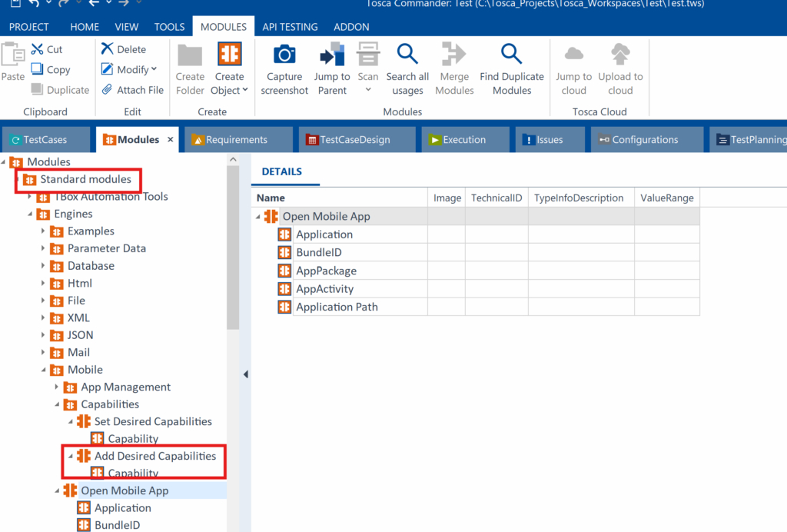The image size is (787, 532).
Task: Click Find Duplicate Modules icon
Action: pos(511,54)
